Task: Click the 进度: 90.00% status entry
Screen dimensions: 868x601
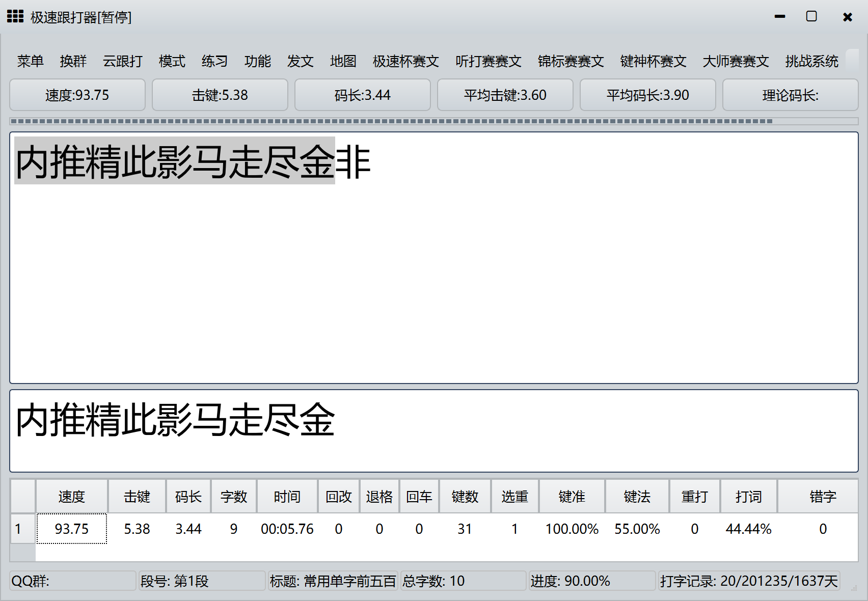Action: pyautogui.click(x=592, y=581)
